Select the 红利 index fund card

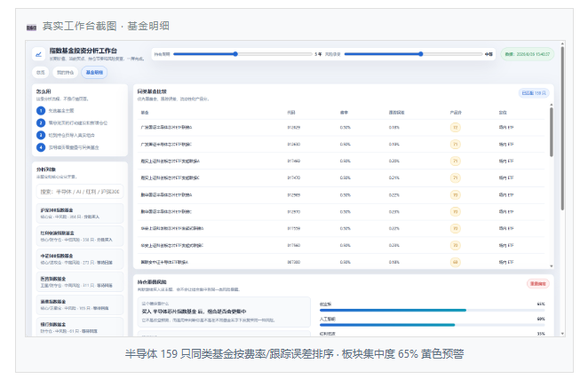point(80,236)
